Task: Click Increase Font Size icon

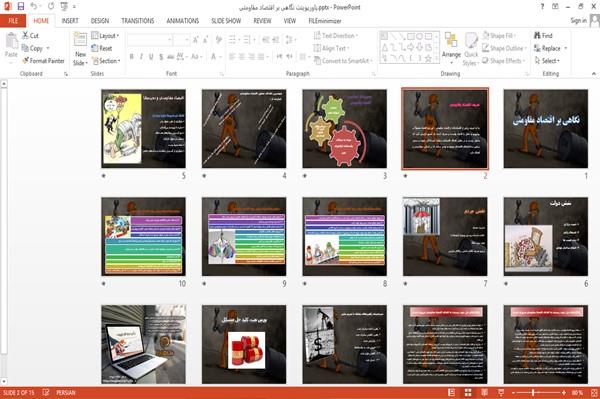Action: click(x=196, y=40)
